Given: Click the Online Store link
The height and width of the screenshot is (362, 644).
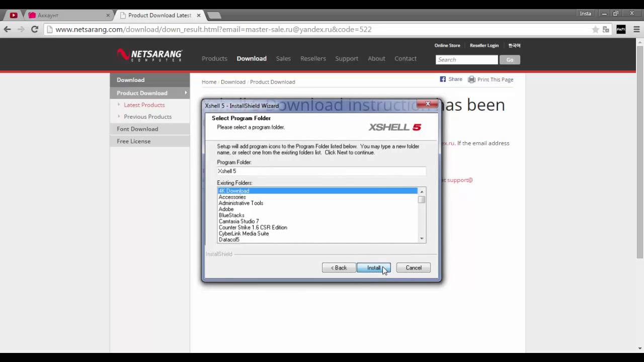Looking at the screenshot, I should [447, 45].
